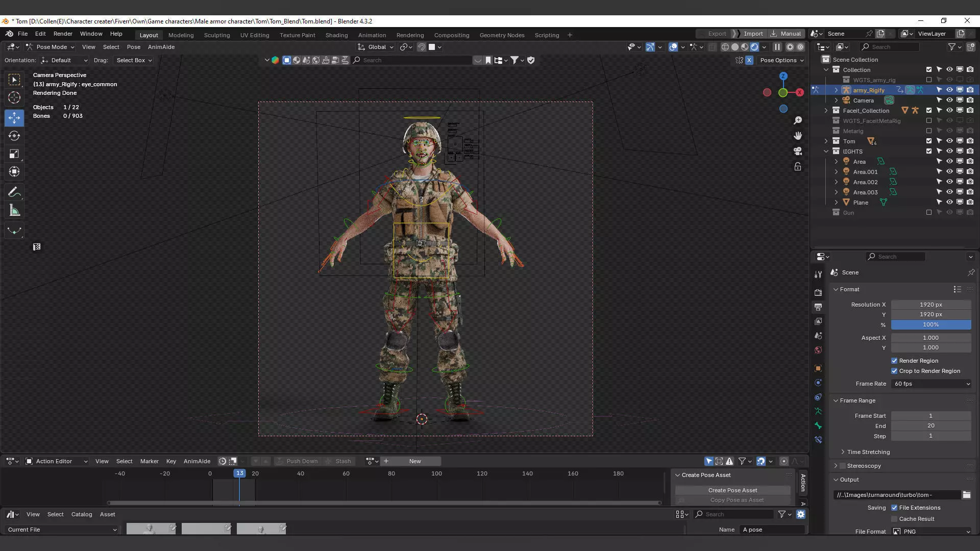Open the Render menu
The width and height of the screenshot is (980, 551).
pos(63,34)
